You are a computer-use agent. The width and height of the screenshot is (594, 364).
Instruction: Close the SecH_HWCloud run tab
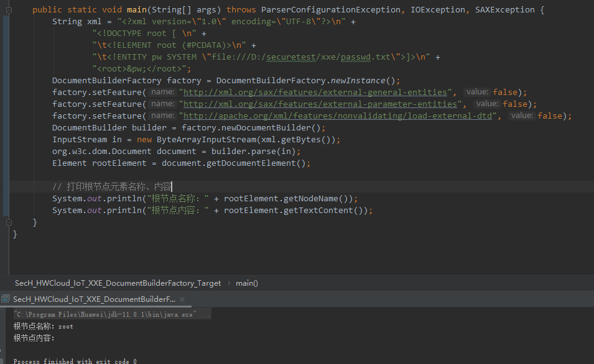tap(182, 299)
